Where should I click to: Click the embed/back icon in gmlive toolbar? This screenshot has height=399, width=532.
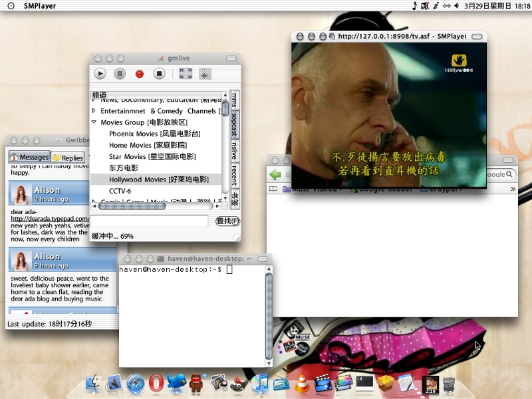pos(205,74)
